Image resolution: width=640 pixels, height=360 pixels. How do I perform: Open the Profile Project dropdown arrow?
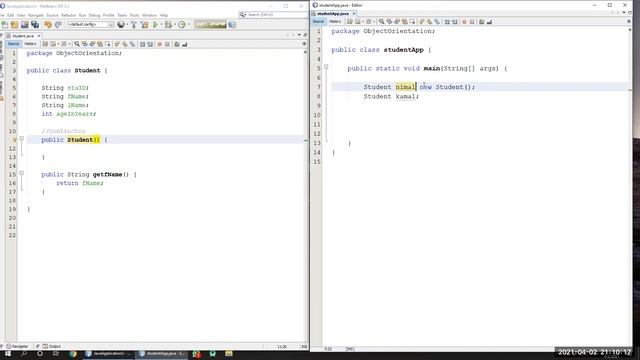pos(189,25)
